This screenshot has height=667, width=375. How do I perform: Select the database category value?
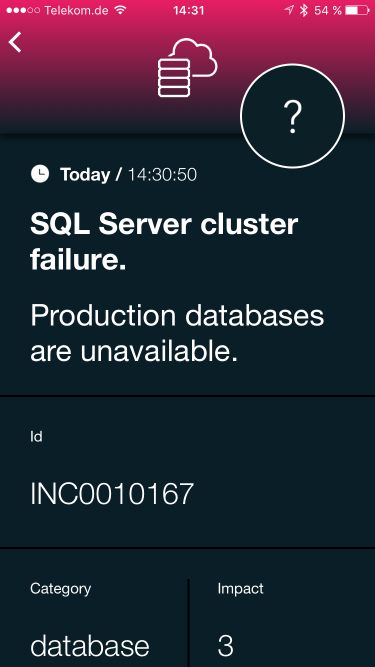(x=90, y=646)
